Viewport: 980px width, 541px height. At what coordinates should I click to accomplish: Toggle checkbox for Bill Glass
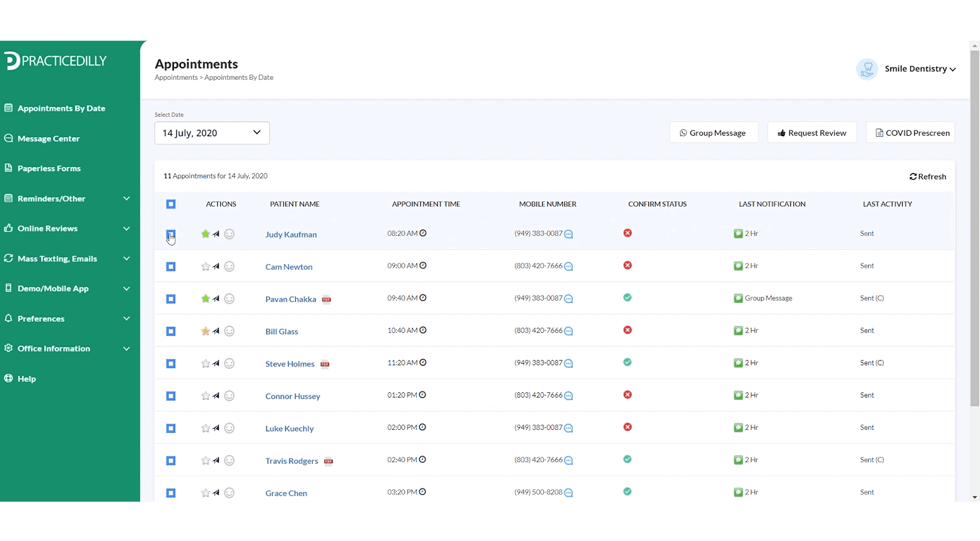171,331
